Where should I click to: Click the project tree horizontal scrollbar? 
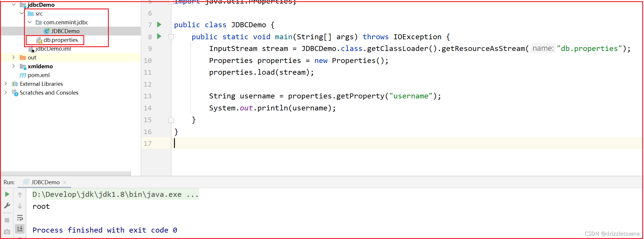(x=66, y=173)
